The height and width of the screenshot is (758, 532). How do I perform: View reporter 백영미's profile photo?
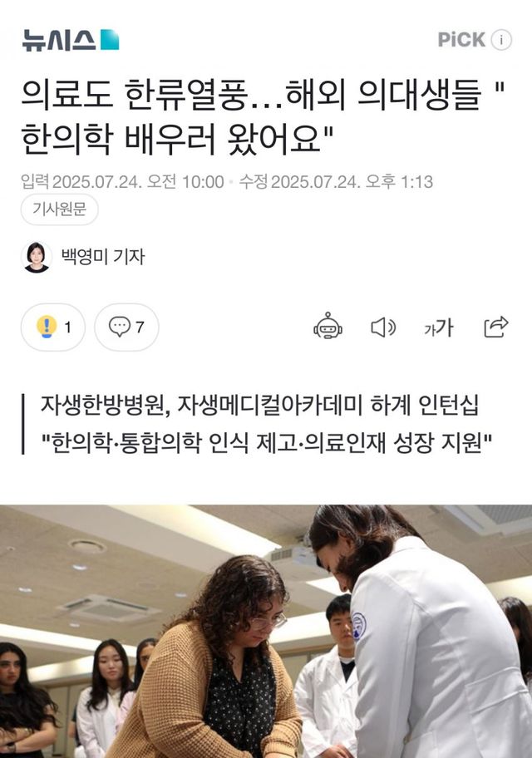click(37, 257)
